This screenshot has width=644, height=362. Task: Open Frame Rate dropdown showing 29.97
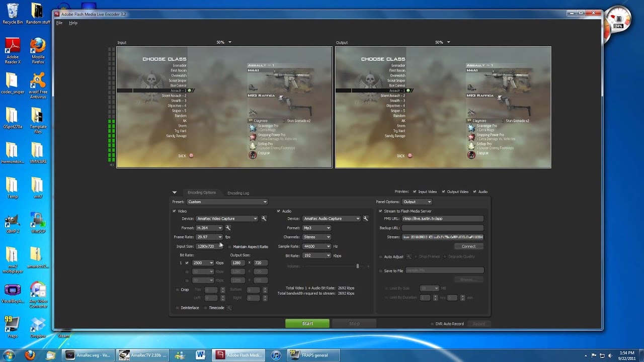(x=209, y=237)
